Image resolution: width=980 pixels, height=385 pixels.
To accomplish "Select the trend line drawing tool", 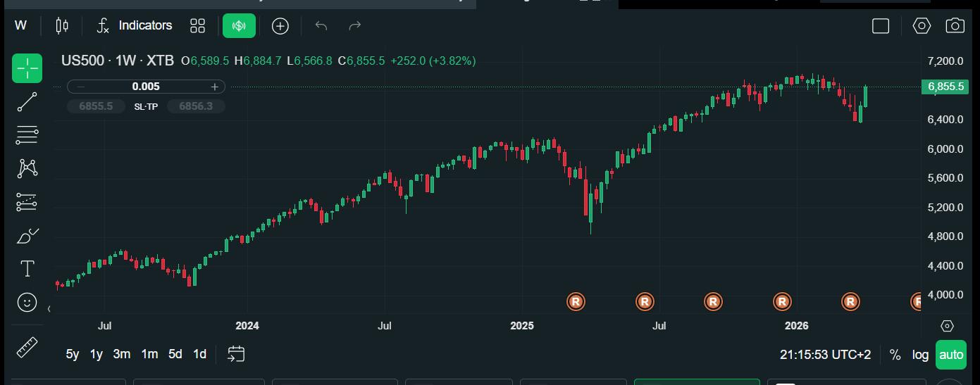I will point(27,102).
